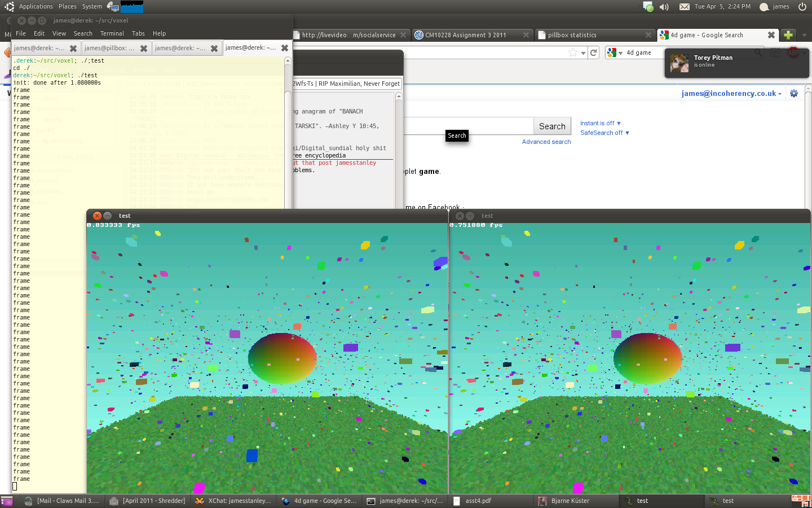Open the Terminal menu in menubar
Image resolution: width=812 pixels, height=508 pixels.
click(112, 34)
